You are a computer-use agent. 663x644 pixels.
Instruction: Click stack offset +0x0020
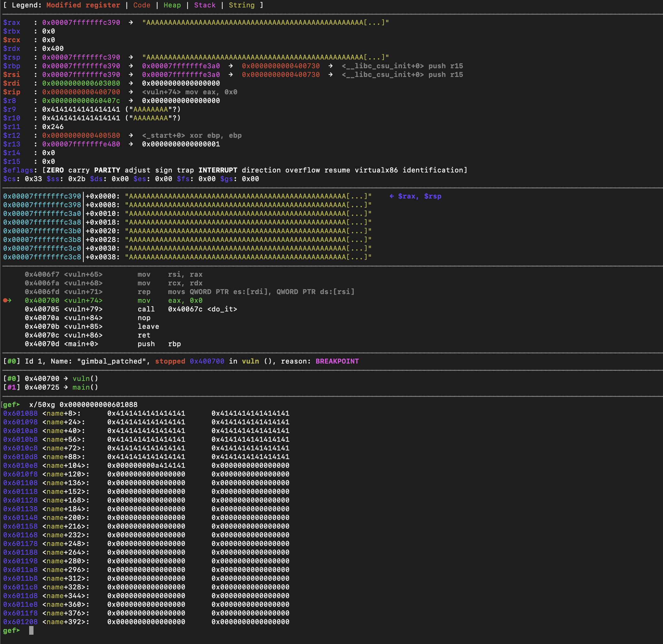[103, 231]
